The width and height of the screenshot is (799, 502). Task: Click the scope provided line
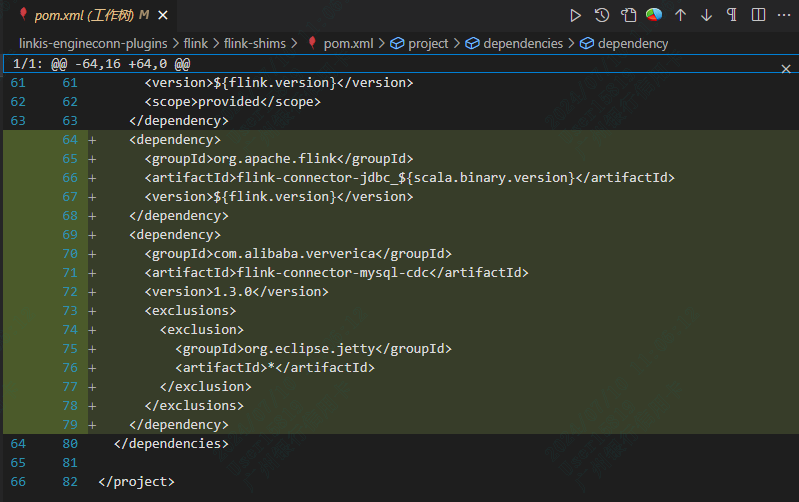click(232, 102)
